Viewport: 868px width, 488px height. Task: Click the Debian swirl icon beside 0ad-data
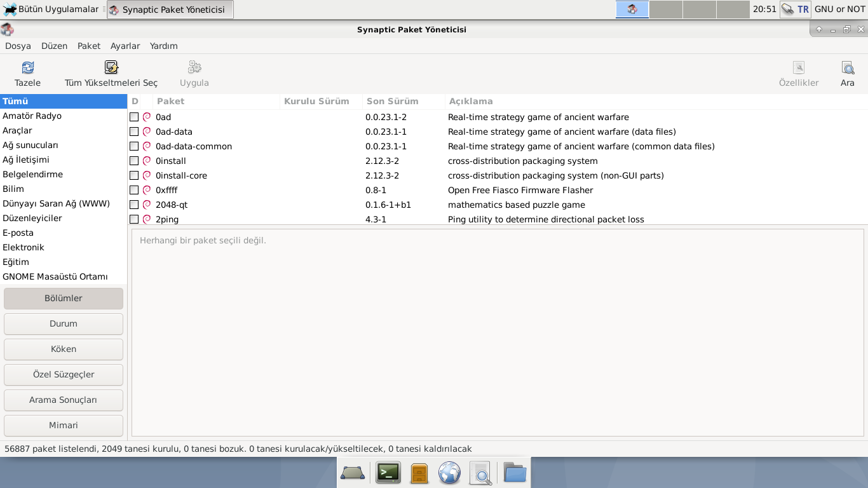147,132
